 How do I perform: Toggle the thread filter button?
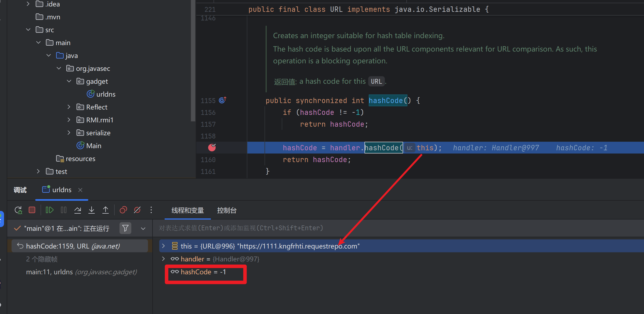point(125,228)
